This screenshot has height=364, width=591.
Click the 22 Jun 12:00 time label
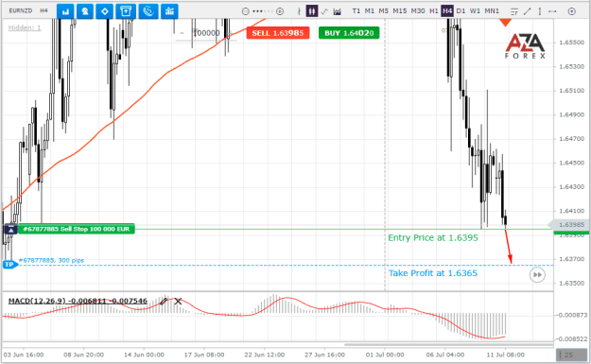point(264,355)
